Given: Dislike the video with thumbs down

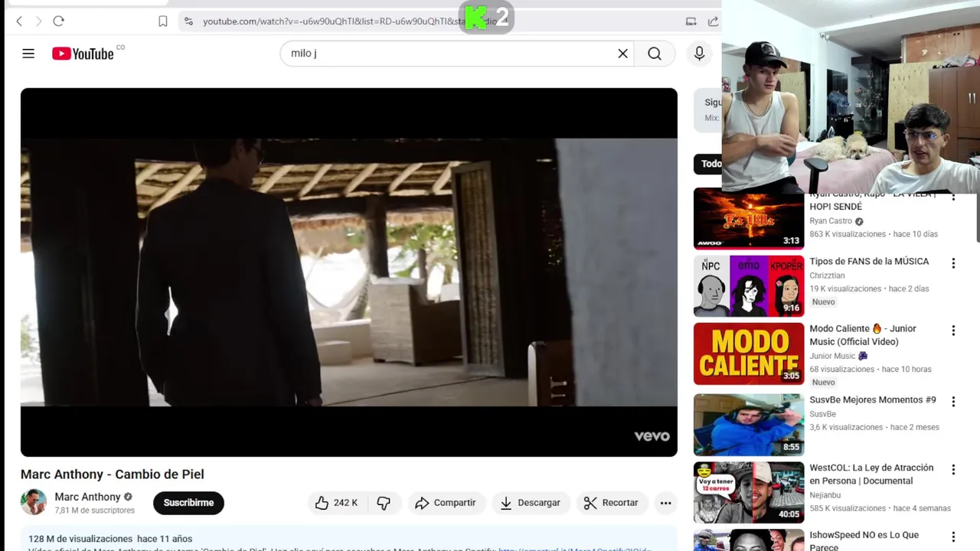Looking at the screenshot, I should coord(384,503).
